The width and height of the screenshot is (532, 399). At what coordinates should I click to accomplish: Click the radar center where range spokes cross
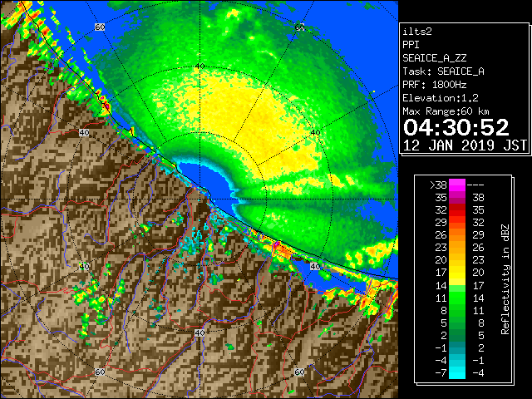(x=200, y=199)
